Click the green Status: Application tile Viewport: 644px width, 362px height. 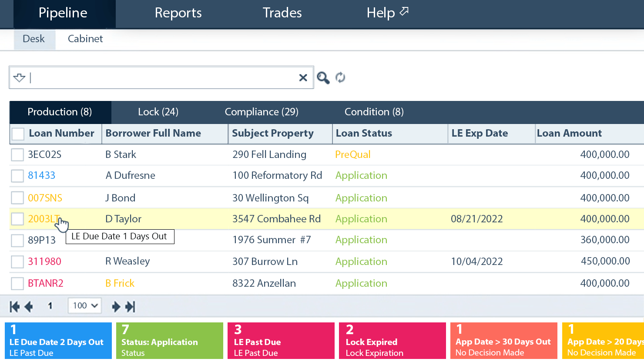pos(169,341)
